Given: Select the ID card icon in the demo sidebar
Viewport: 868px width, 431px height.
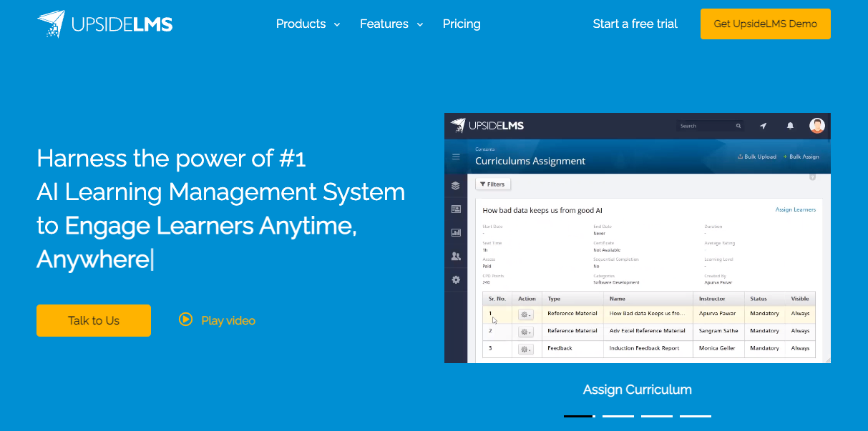Looking at the screenshot, I should click(455, 209).
